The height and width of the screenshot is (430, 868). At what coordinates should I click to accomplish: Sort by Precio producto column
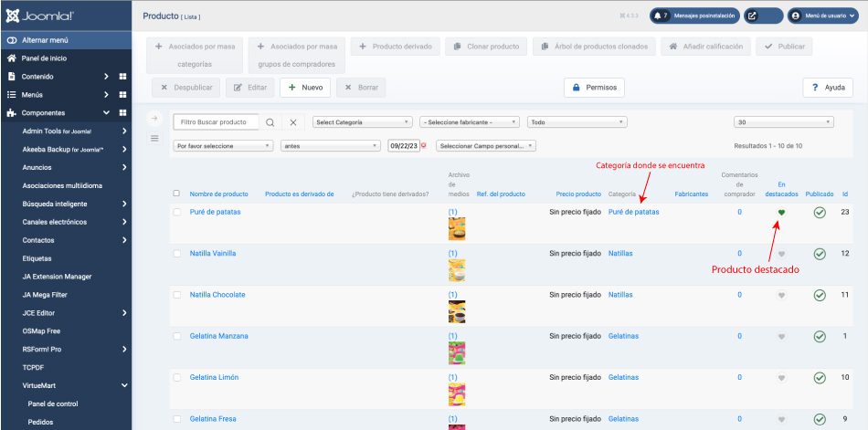pyautogui.click(x=578, y=194)
